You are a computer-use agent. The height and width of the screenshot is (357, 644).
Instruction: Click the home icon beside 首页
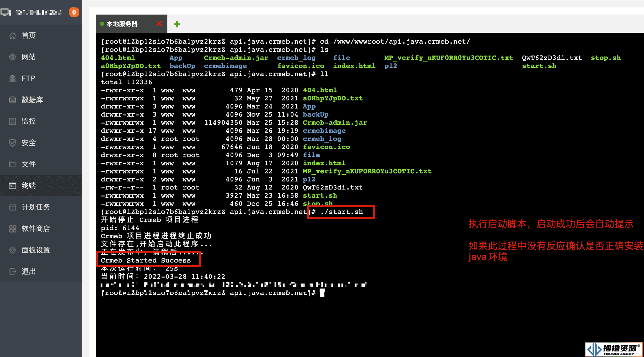pos(13,35)
